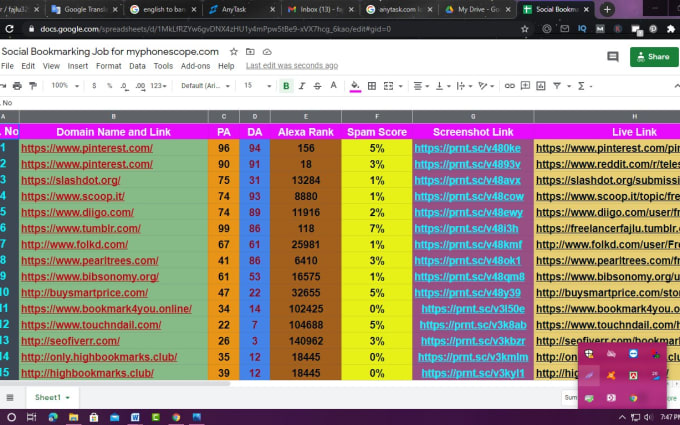Switch to the Google Translate browser tab
This screenshot has width=680, height=425.
coord(84,9)
